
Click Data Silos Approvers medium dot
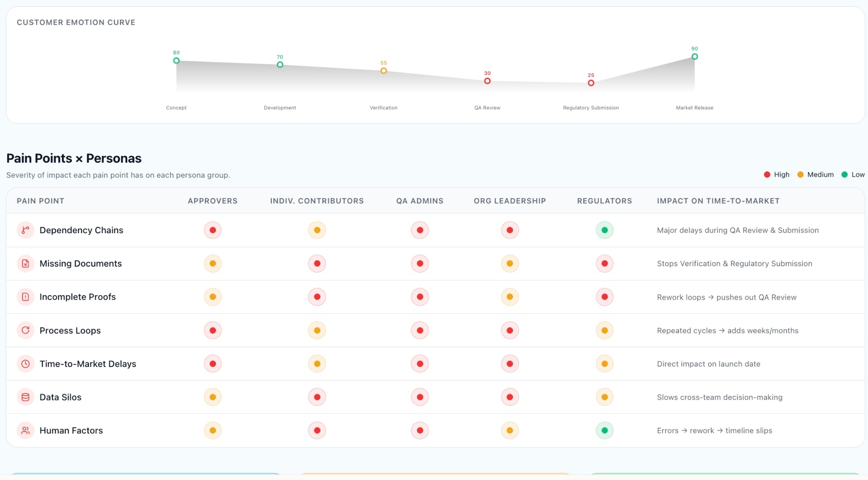click(x=212, y=397)
